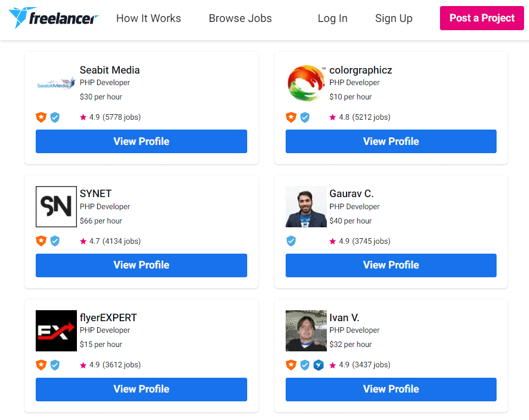Click the Log In link
Image resolution: width=529 pixels, height=420 pixels.
pos(333,18)
